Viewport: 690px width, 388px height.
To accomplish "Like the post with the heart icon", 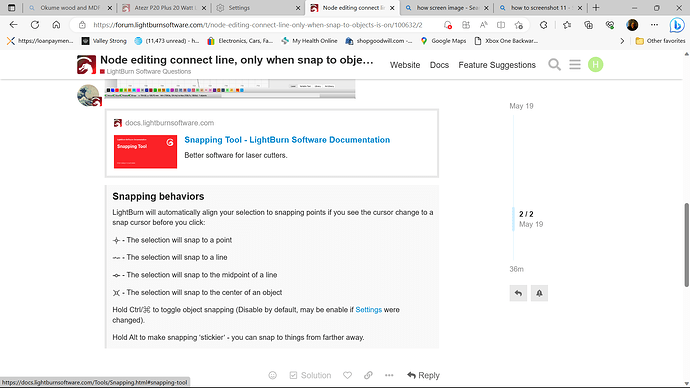I will point(348,375).
